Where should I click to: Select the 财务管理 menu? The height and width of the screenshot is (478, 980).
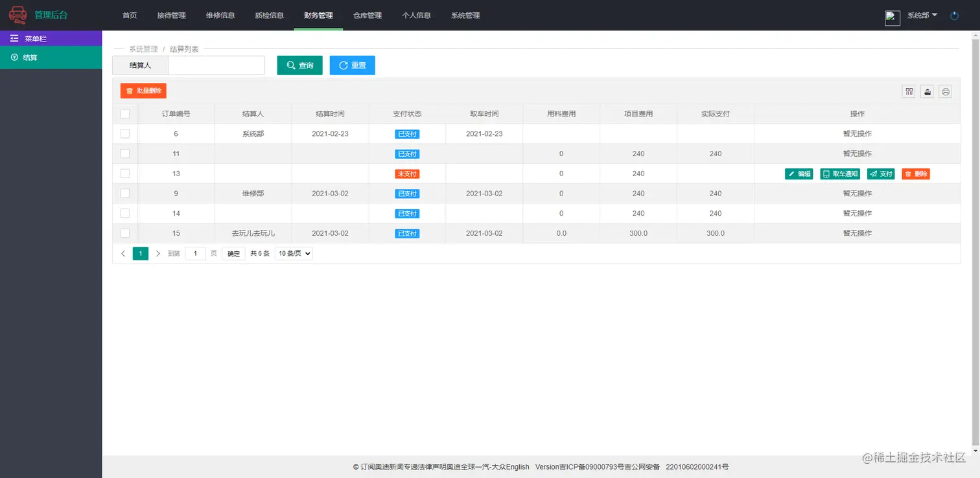[318, 16]
